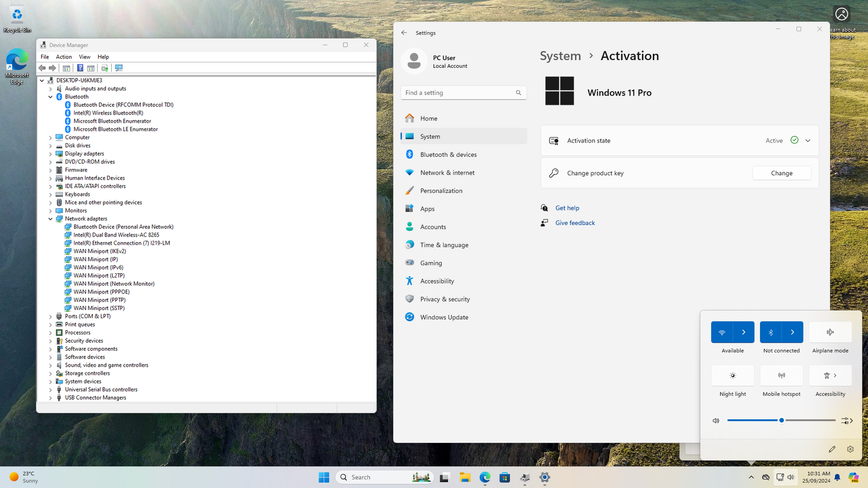868x488 pixels.
Task: Click the back arrow in Settings window
Action: point(404,33)
